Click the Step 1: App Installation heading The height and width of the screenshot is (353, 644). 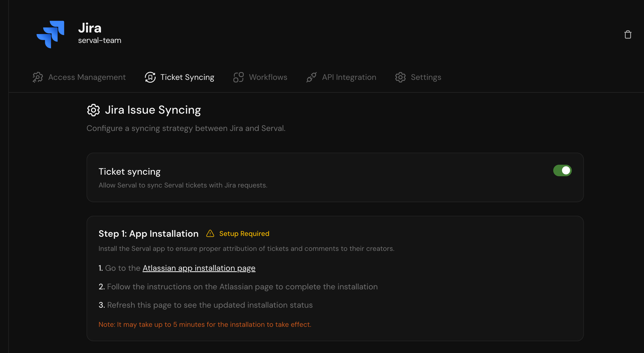pos(148,234)
